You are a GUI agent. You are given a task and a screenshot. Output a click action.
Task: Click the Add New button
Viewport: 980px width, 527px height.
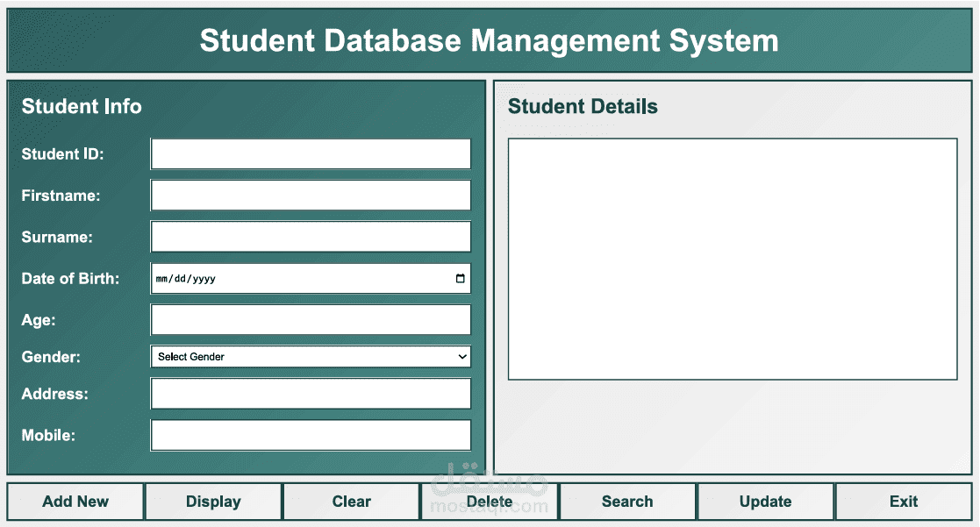75,502
